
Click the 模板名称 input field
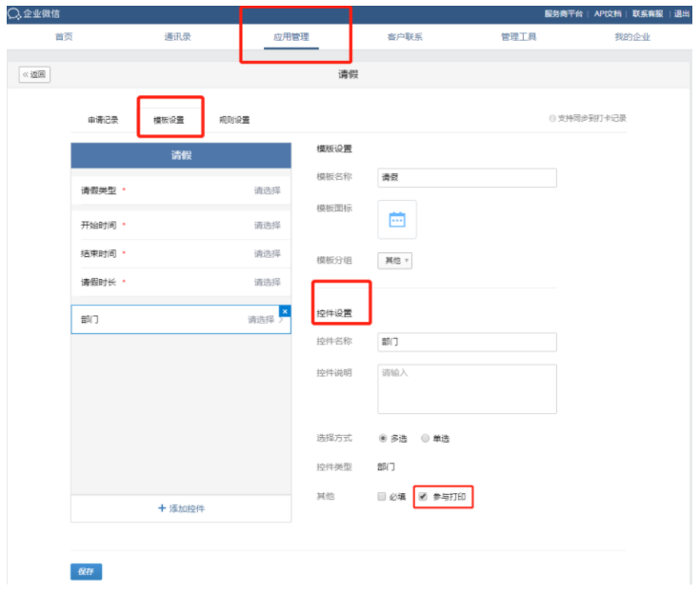tap(467, 178)
